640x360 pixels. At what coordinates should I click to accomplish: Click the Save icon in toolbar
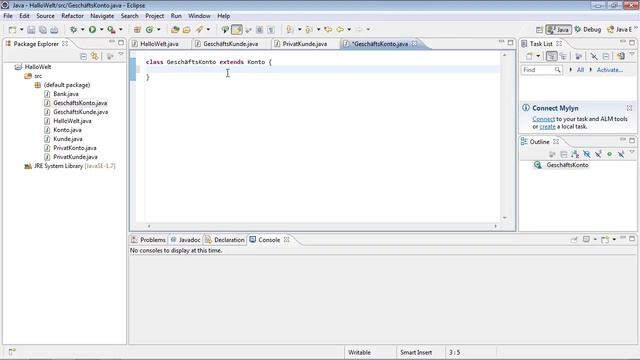[x=31, y=30]
